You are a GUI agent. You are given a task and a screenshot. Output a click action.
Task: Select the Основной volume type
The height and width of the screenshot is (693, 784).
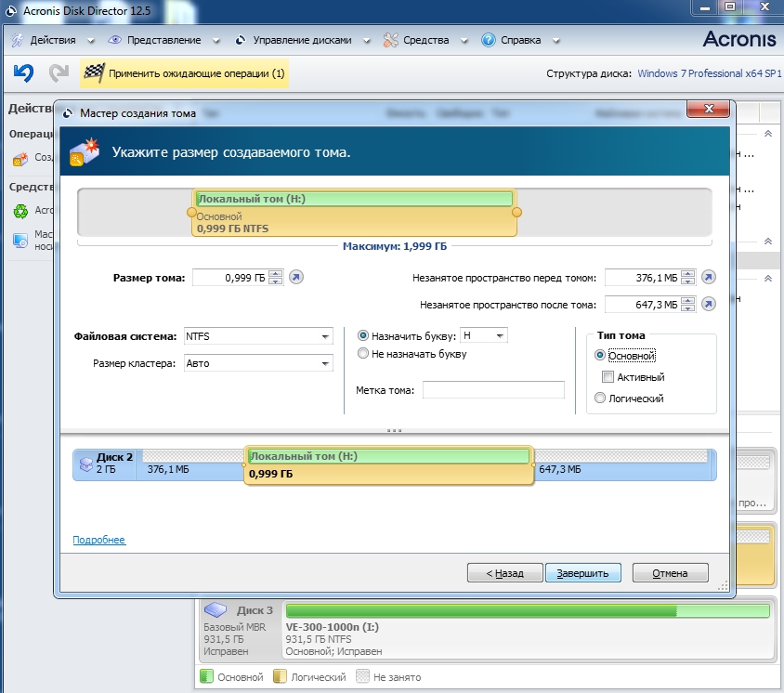(x=600, y=355)
